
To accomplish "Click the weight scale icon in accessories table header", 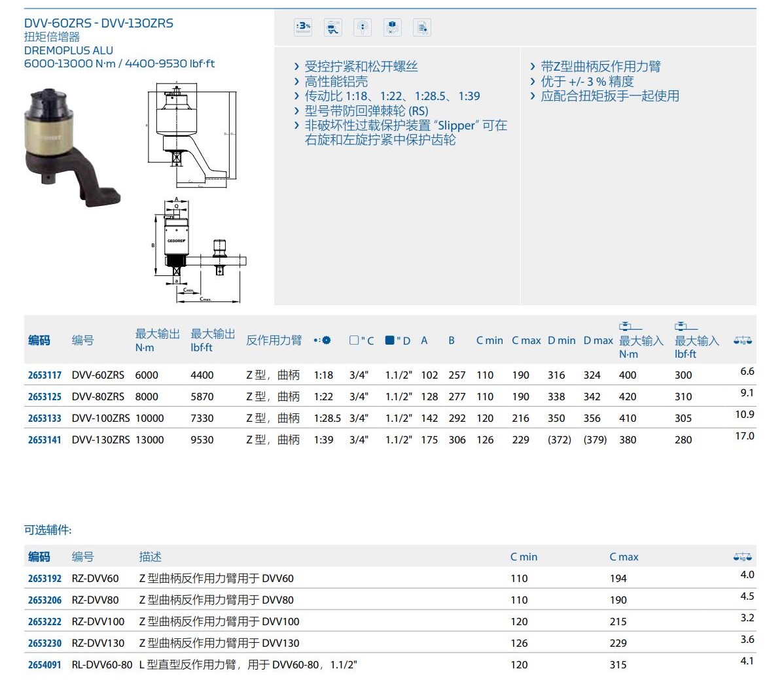I will coord(743,557).
